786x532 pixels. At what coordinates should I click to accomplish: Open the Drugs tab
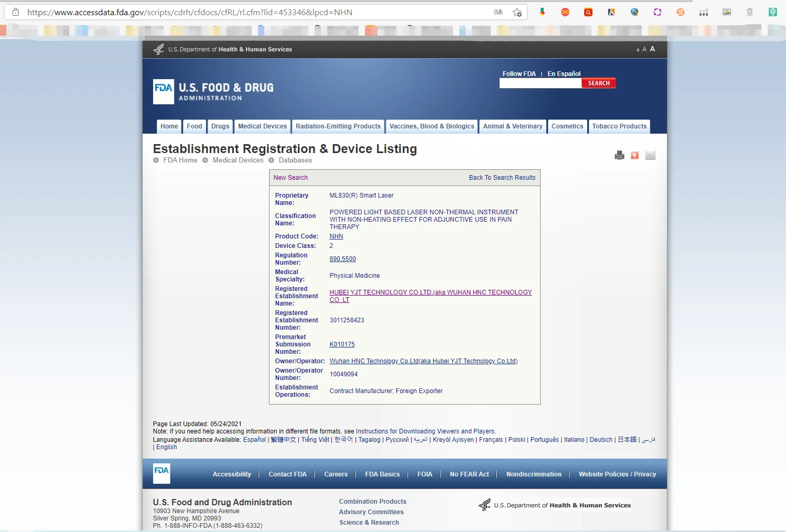[220, 126]
